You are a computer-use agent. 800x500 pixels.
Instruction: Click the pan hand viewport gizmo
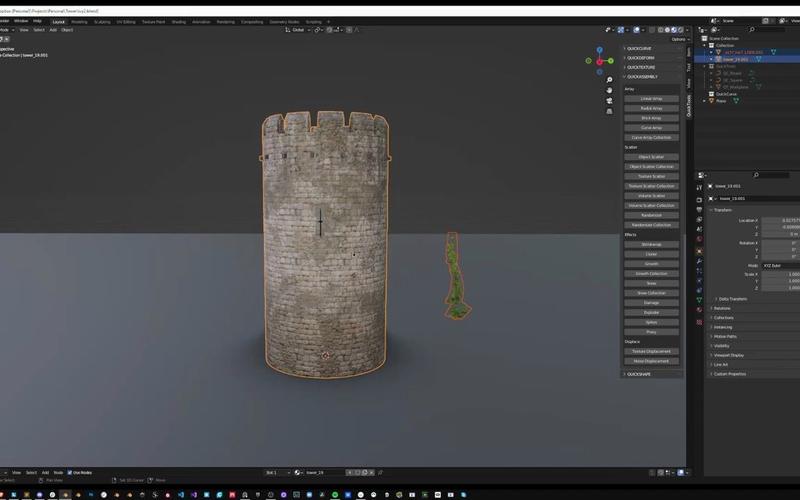[x=609, y=90]
